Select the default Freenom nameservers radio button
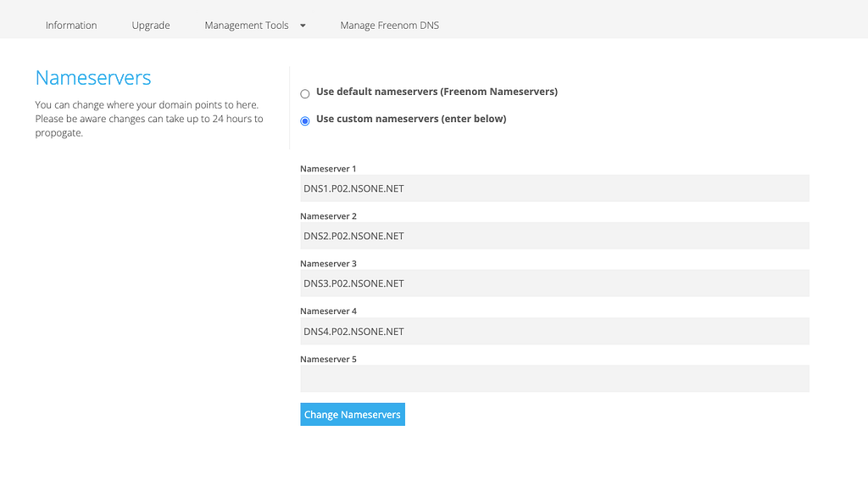This screenshot has height=481, width=868. 305,93
